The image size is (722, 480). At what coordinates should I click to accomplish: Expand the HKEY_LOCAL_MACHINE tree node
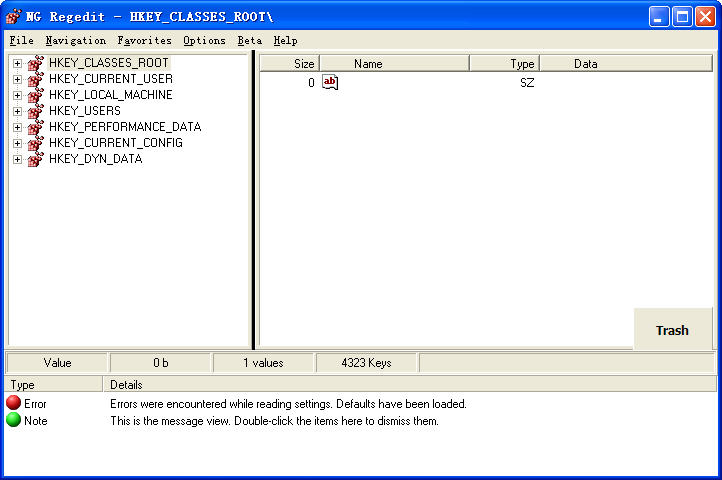(17, 95)
